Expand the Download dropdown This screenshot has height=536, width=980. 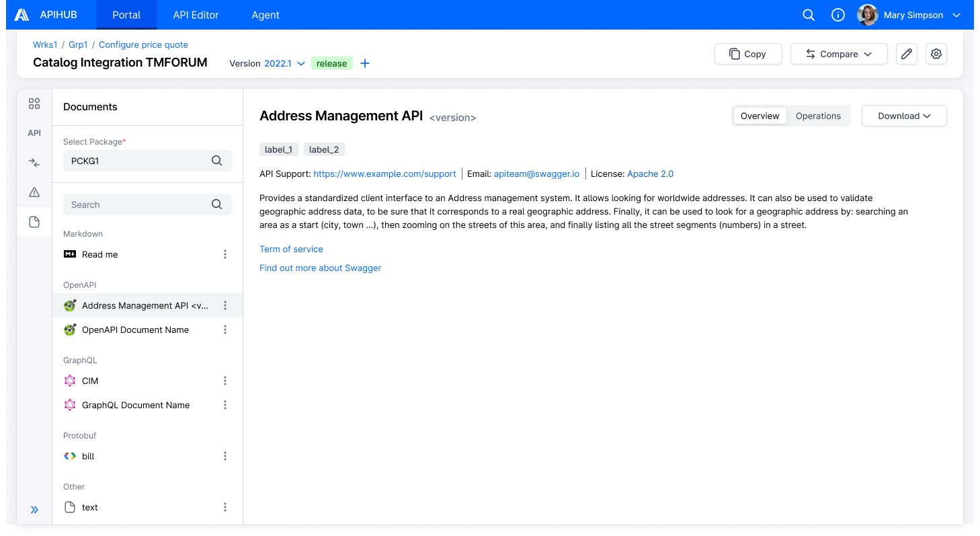pos(904,116)
